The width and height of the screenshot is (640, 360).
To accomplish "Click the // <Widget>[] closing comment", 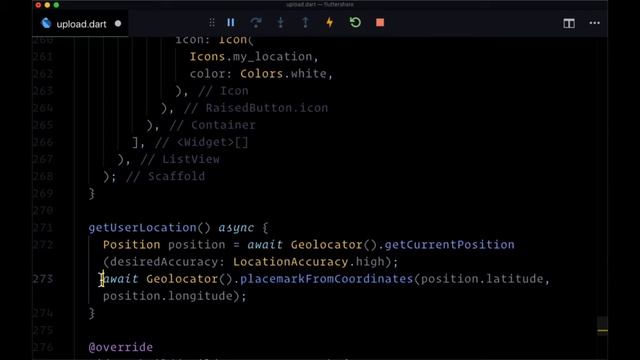I will coord(202,142).
